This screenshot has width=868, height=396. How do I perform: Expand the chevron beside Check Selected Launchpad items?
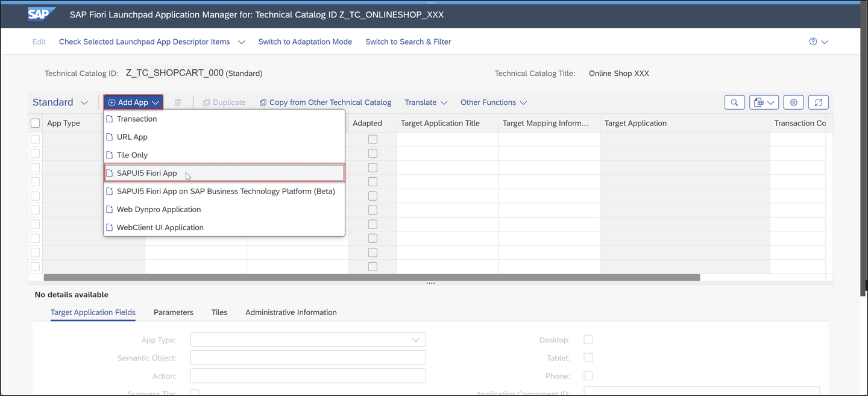click(242, 42)
